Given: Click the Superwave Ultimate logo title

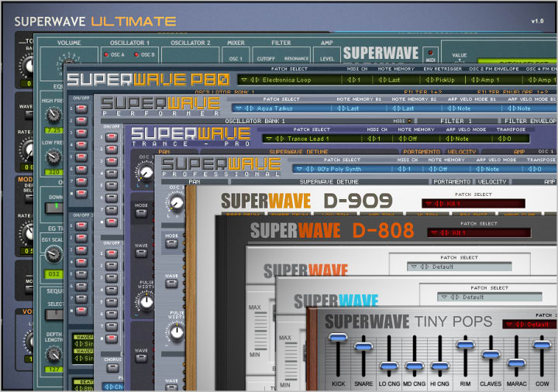Looking at the screenshot, I should [x=95, y=21].
